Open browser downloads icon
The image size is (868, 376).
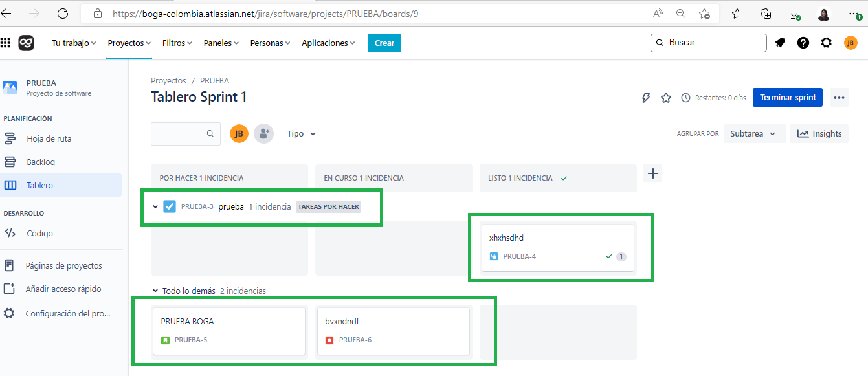click(795, 14)
